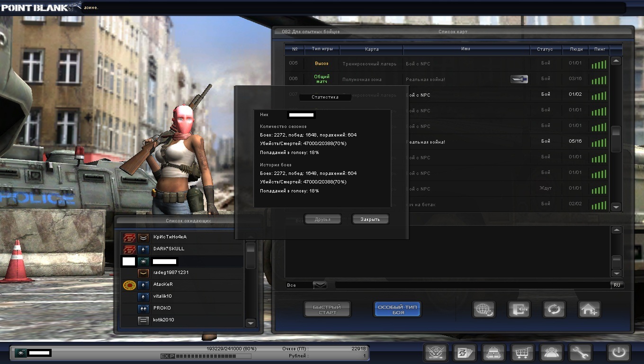Click room list scroll up arrow
Screen dimensions: 644x364
tap(616, 61)
